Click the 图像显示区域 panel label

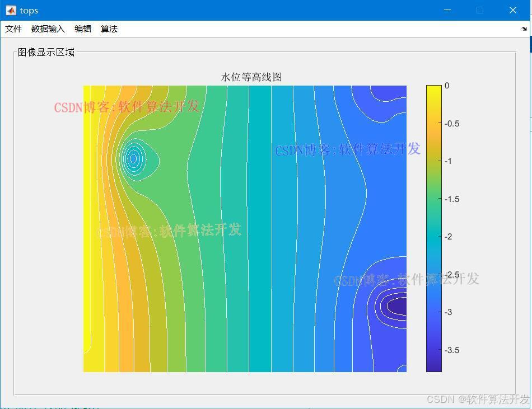(46, 52)
